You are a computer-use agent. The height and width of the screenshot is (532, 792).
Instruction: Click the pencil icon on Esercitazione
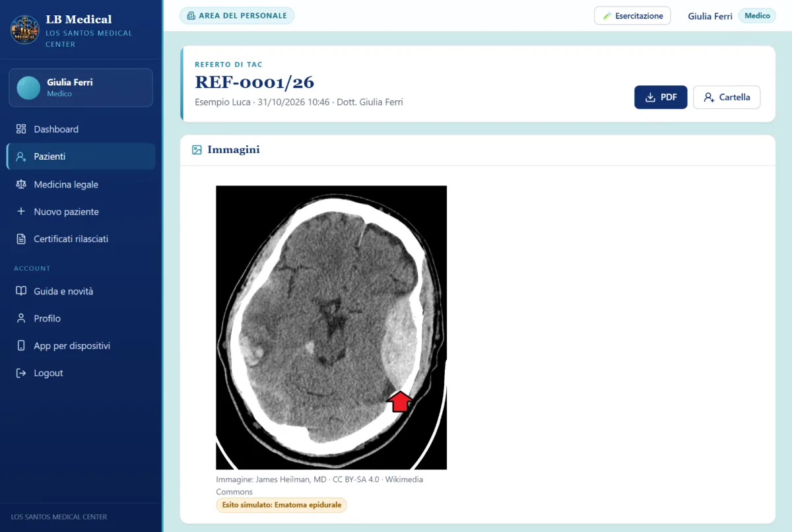[x=607, y=16]
